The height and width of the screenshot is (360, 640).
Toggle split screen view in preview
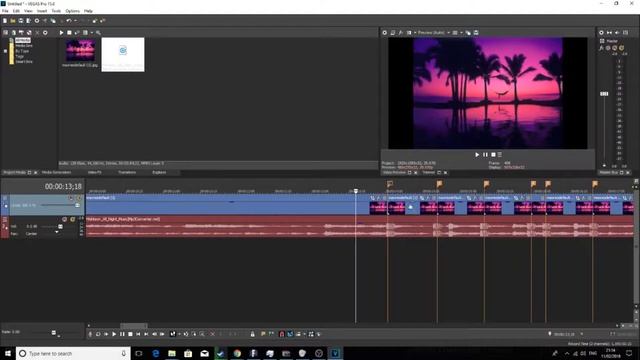tap(409, 33)
